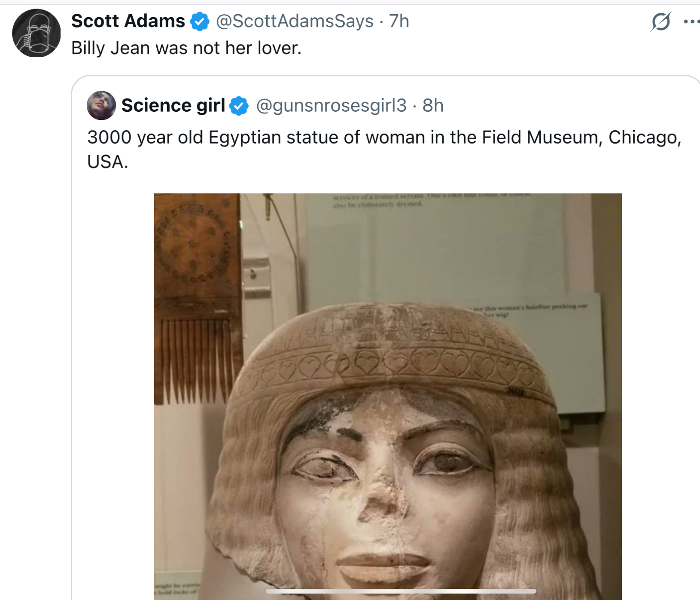Open tweet text "Billy Jean was not her lover."
This screenshot has width=700, height=600.
point(186,48)
